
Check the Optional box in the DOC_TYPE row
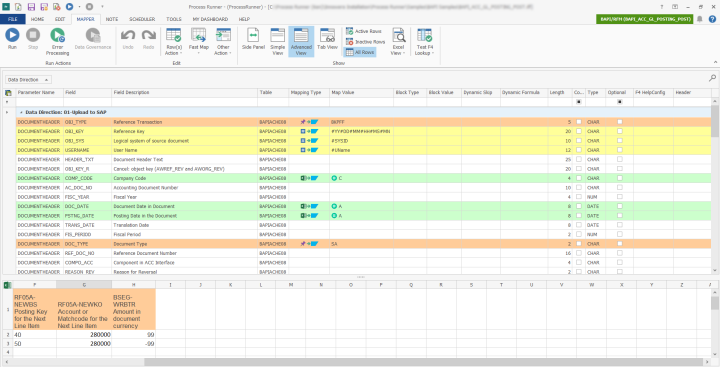click(619, 244)
